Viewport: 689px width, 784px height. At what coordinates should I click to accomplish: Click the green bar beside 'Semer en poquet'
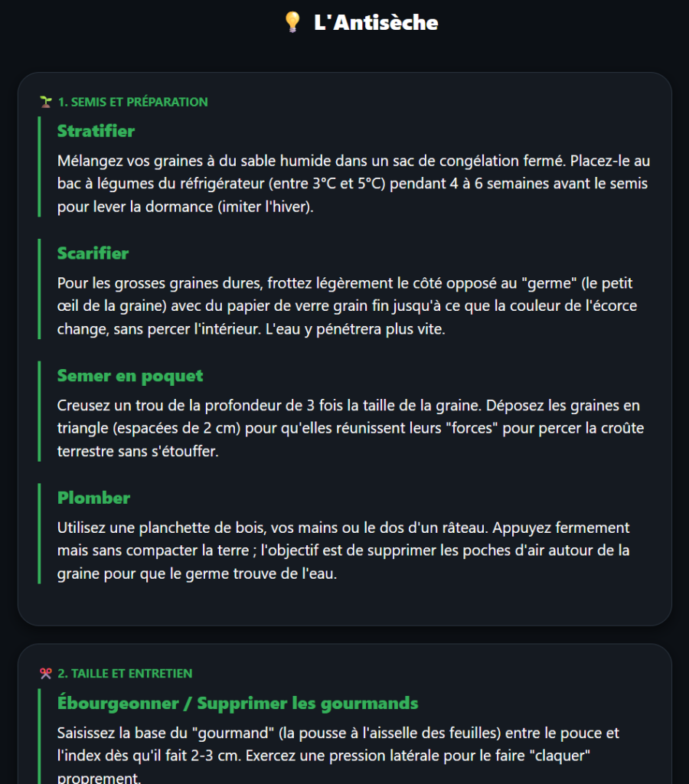(39, 411)
